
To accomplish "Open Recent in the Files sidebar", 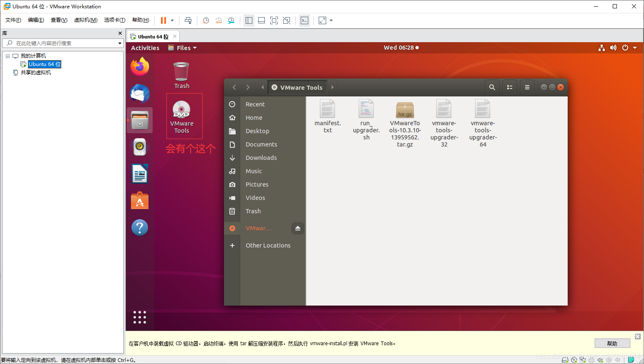I will pyautogui.click(x=264, y=104).
